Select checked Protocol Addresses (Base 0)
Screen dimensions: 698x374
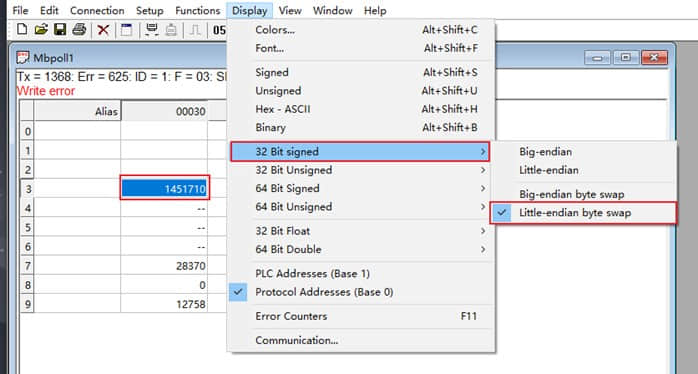(361, 292)
